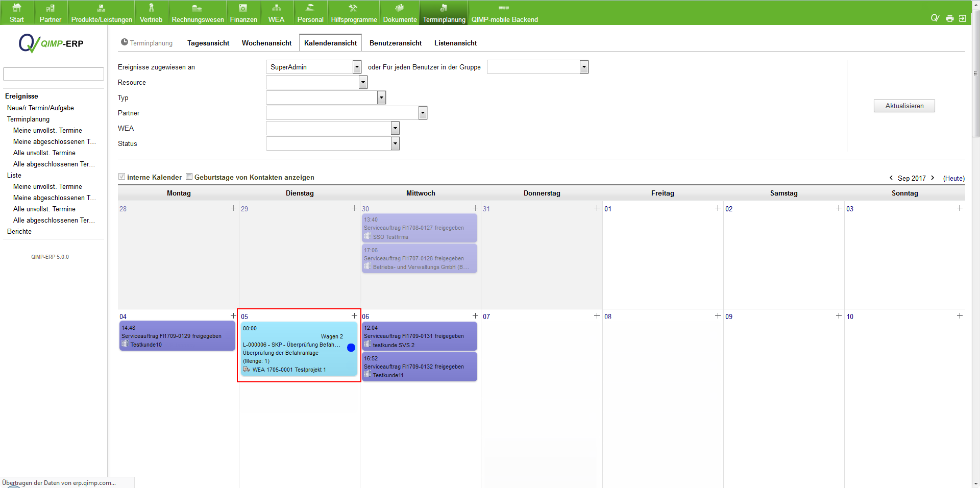Image resolution: width=980 pixels, height=488 pixels.
Task: Click the Aktualisieren button
Action: [x=904, y=106]
